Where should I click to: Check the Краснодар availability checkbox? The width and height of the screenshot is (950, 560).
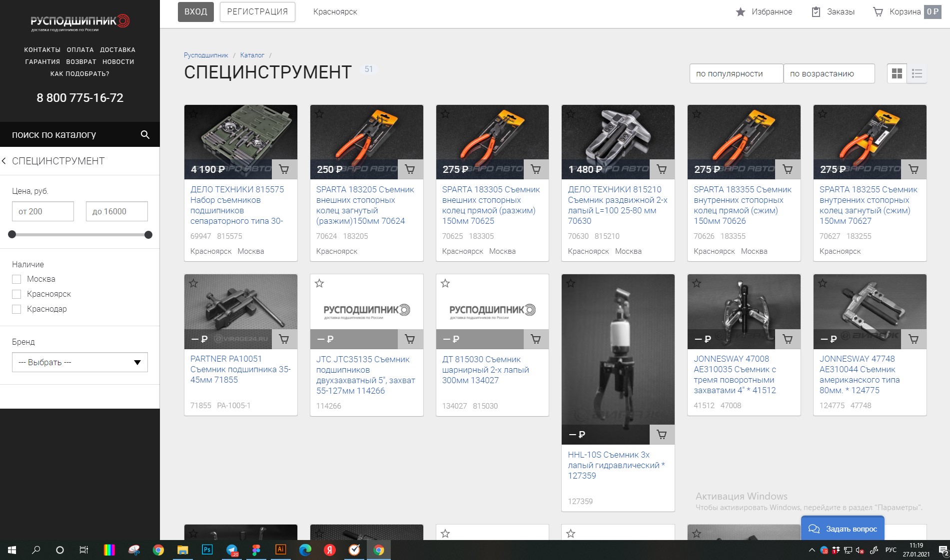point(16,309)
